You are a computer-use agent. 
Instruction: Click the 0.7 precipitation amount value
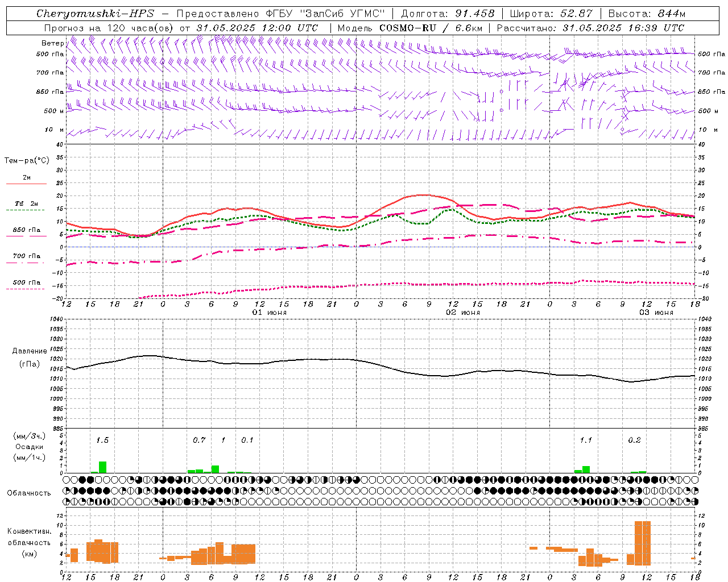pos(199,440)
